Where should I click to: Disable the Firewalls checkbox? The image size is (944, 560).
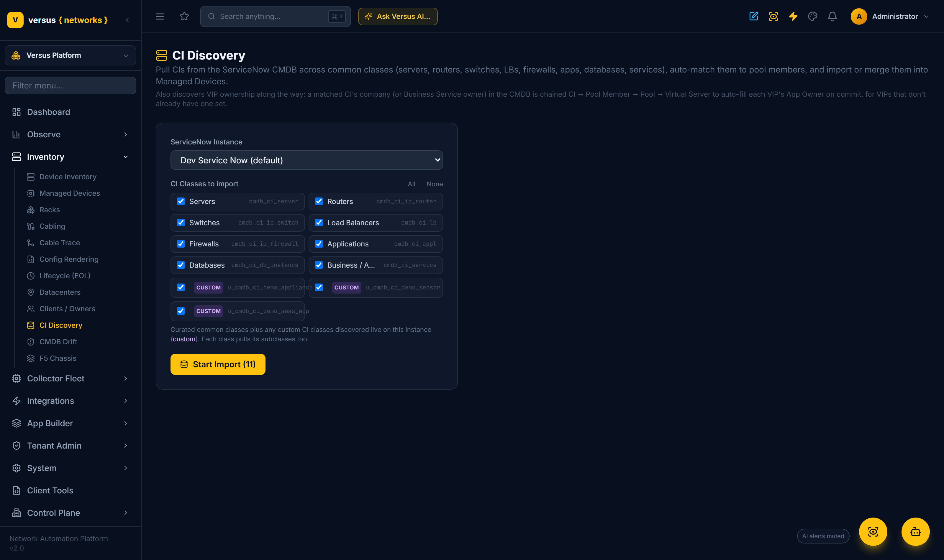tap(181, 244)
